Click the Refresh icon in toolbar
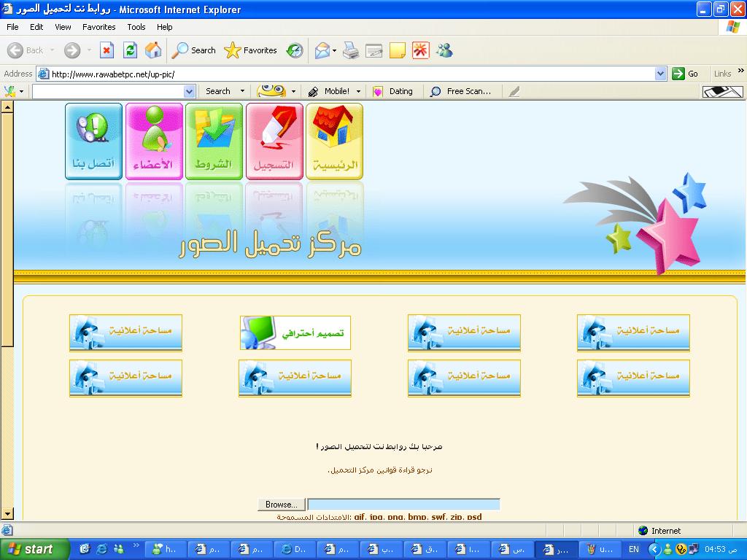Viewport: 747px width, 560px height. click(130, 50)
